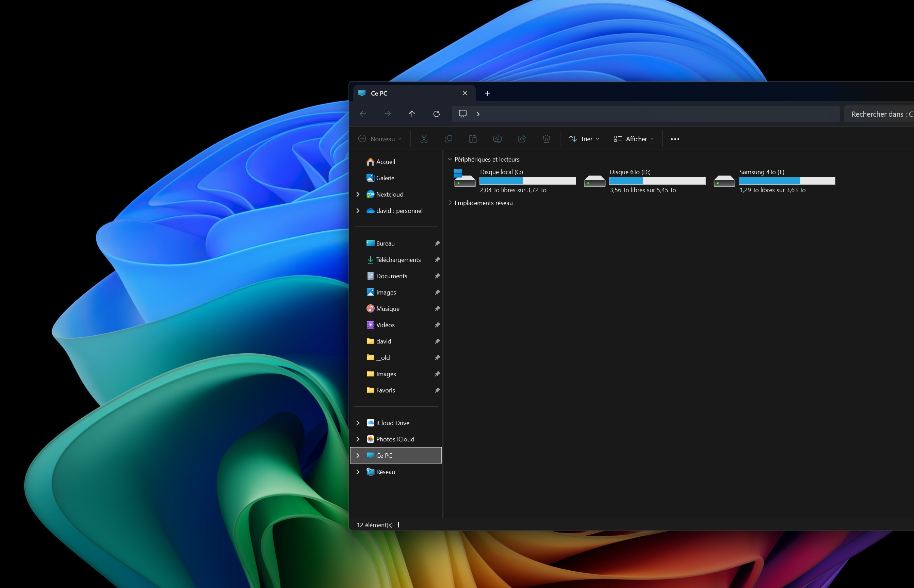Collapse the Périphériques et lecteurs section
This screenshot has height=588, width=914.
tap(450, 159)
